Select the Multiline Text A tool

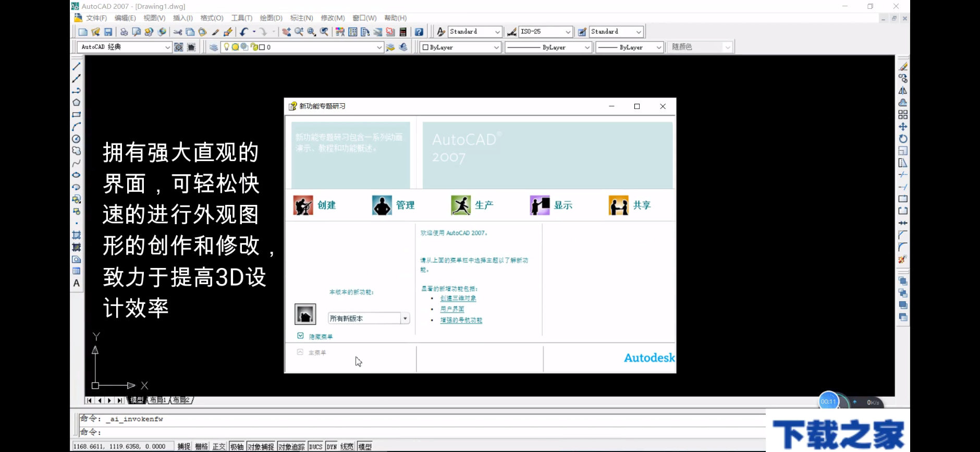point(76,283)
